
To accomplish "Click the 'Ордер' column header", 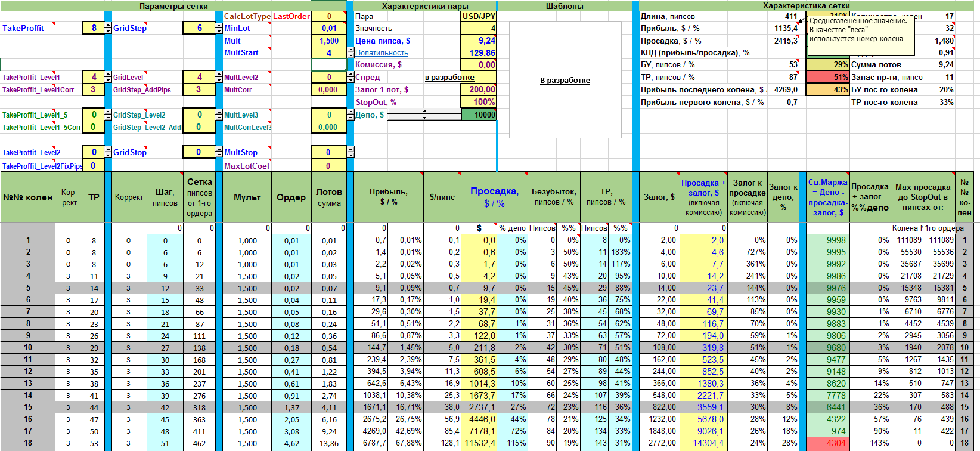I will coord(291,197).
